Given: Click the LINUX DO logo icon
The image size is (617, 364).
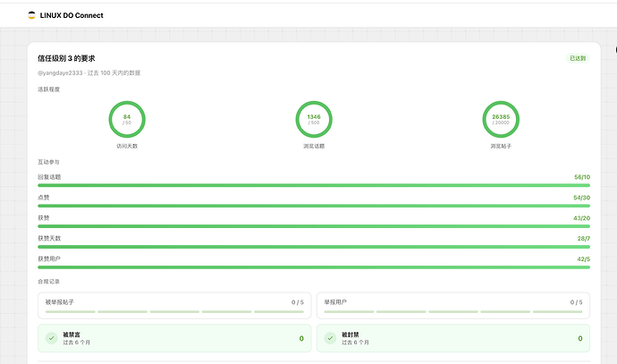Looking at the screenshot, I should pos(31,15).
